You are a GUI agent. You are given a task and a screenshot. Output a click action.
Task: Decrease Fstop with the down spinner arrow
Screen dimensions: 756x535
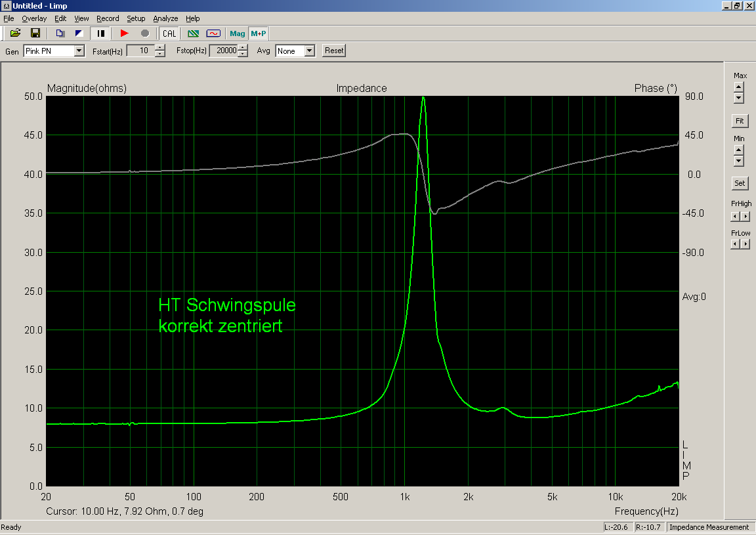coord(243,54)
